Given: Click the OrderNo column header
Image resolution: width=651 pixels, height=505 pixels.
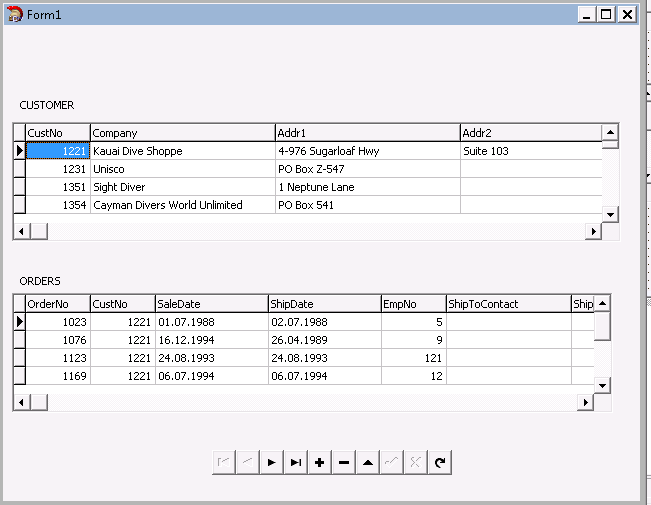Looking at the screenshot, I should (x=58, y=304).
